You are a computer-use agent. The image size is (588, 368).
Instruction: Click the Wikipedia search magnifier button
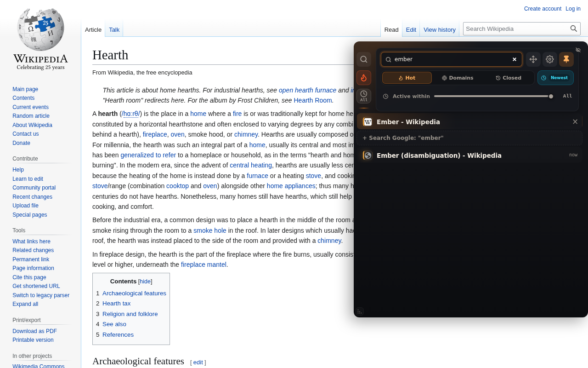(574, 29)
